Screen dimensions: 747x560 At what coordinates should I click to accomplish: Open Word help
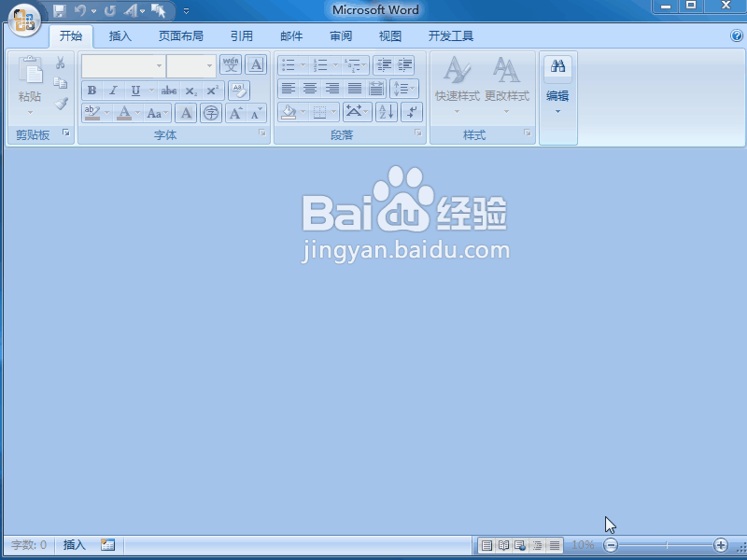pos(737,35)
